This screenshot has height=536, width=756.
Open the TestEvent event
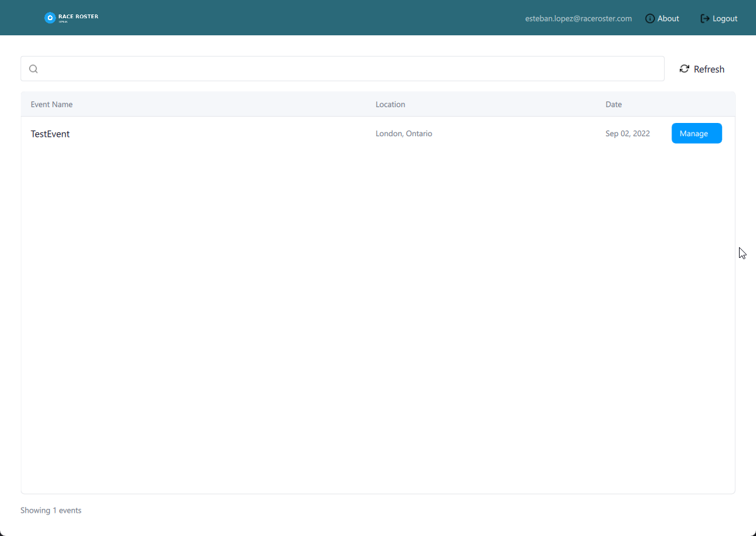(50, 134)
